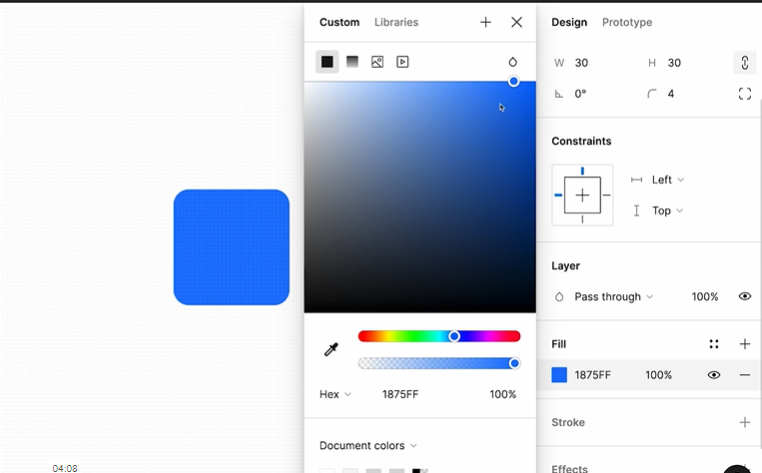Click the hex value field 1875FF in picker
762x473 pixels.
[400, 394]
